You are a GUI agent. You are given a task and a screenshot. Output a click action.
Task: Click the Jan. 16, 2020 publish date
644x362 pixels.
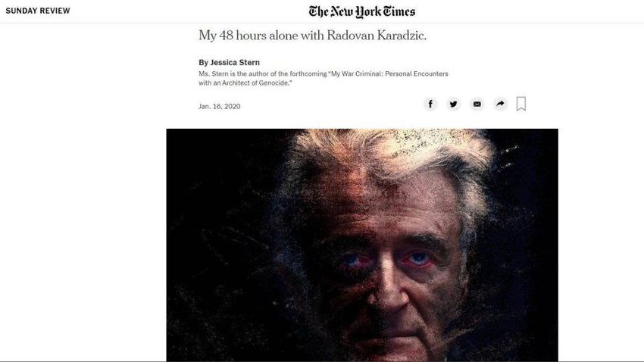click(x=219, y=106)
